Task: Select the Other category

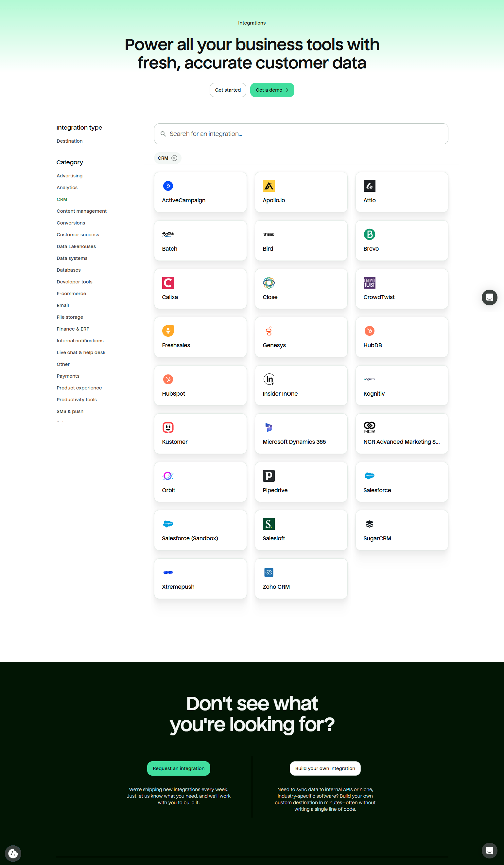Action: (x=63, y=364)
